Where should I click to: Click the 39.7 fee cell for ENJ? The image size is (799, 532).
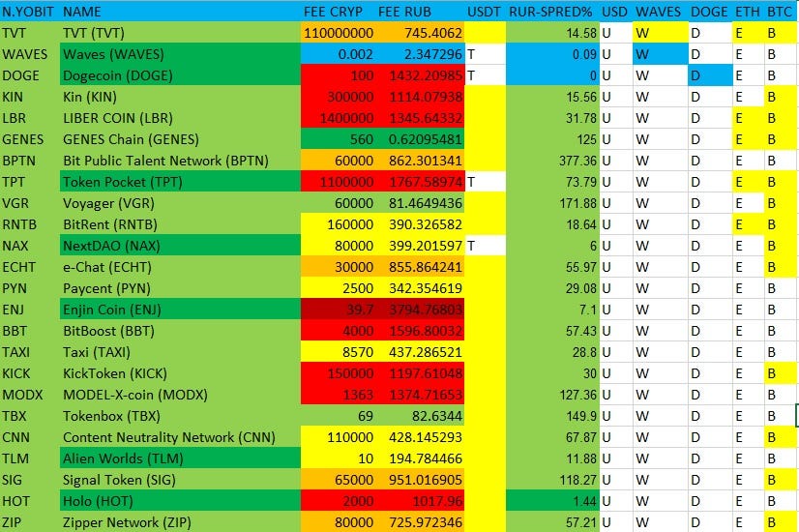338,310
